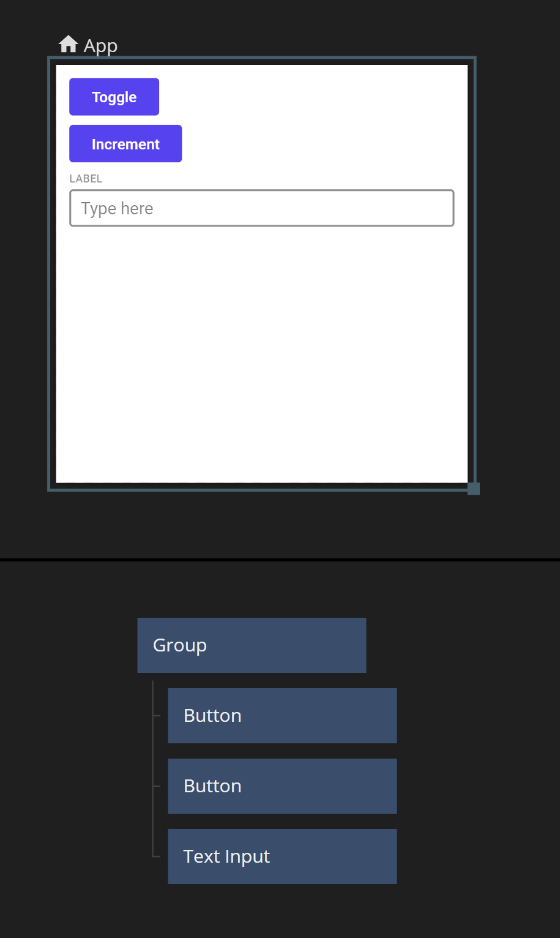Select the App frame title label
Viewport: 560px width, 938px height.
[x=100, y=46]
